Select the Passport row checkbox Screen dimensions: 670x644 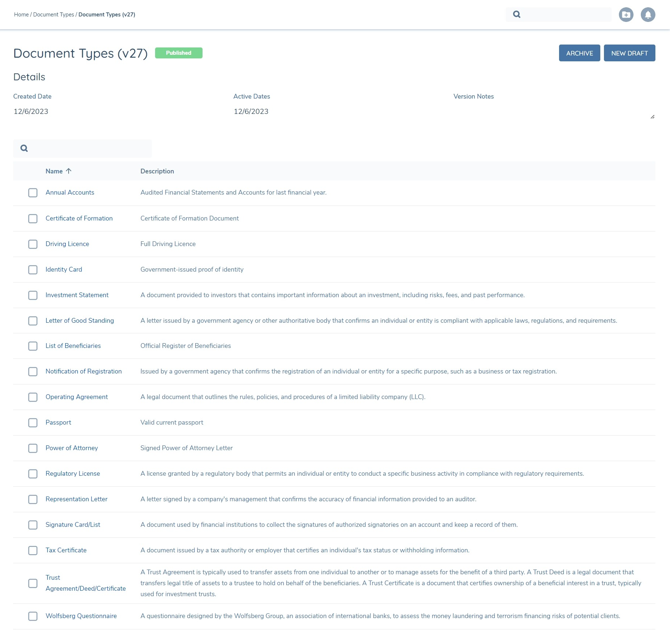33,423
